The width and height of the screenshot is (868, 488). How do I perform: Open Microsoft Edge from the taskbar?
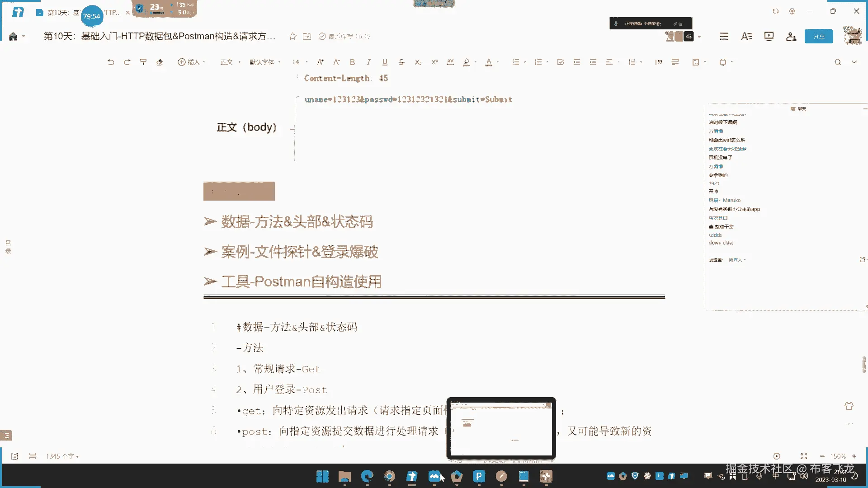[367, 476]
